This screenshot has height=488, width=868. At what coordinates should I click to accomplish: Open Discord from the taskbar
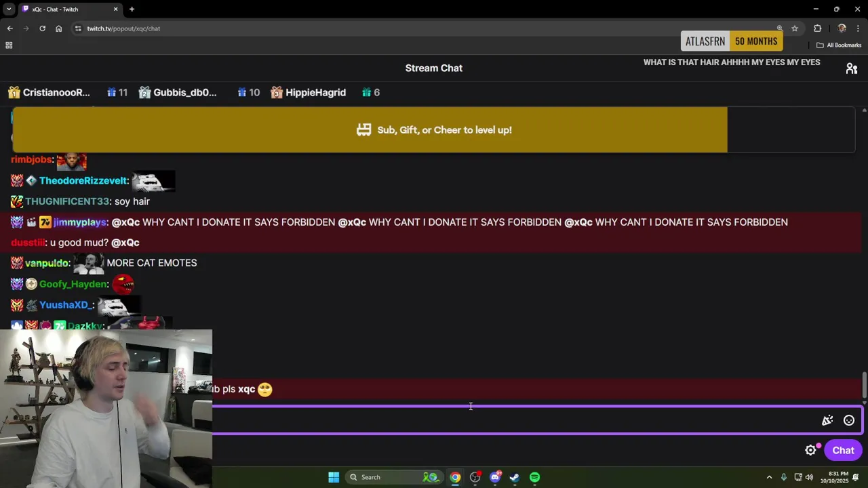point(495,477)
